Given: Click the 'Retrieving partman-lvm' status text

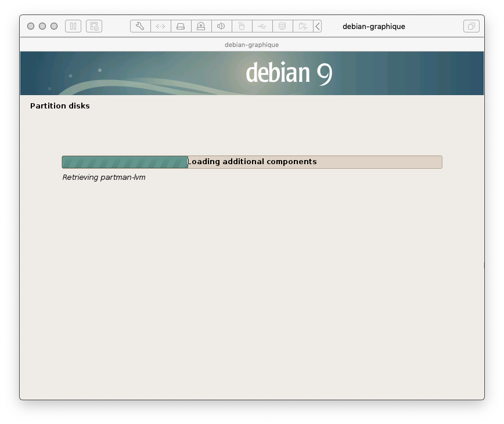Looking at the screenshot, I should (104, 177).
